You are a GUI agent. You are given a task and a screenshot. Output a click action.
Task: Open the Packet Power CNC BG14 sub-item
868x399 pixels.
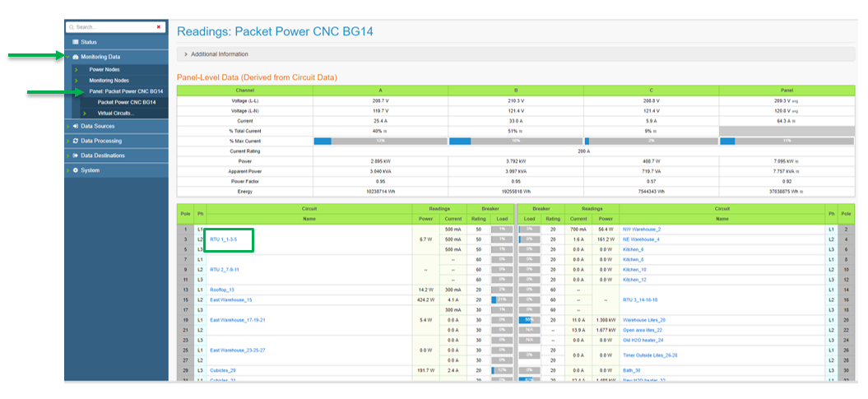click(x=127, y=102)
